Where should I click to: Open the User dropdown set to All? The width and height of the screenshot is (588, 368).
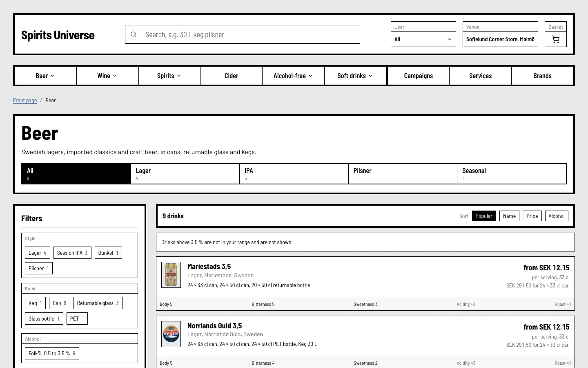coord(423,39)
